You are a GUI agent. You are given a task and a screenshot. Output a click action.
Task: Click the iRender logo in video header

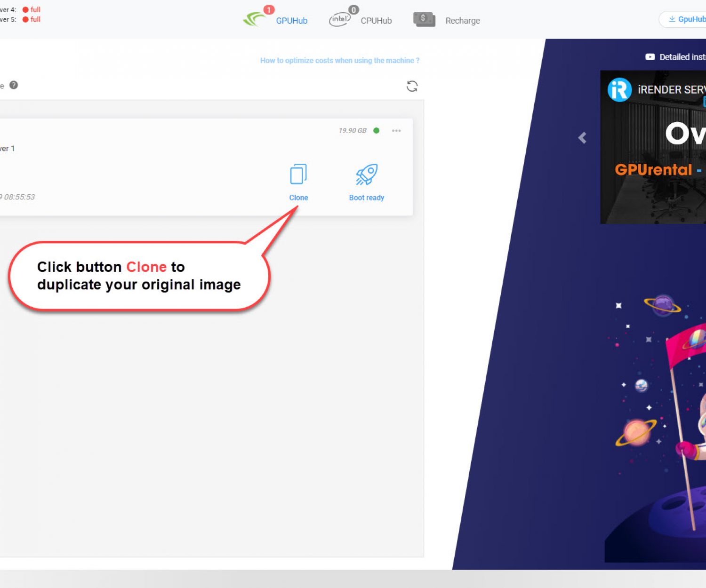(x=619, y=90)
